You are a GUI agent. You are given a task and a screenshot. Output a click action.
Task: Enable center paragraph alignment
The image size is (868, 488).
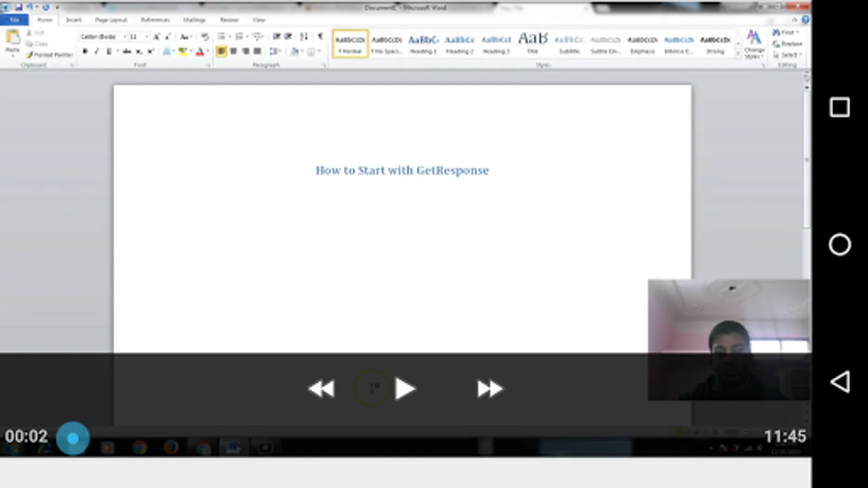pyautogui.click(x=234, y=52)
